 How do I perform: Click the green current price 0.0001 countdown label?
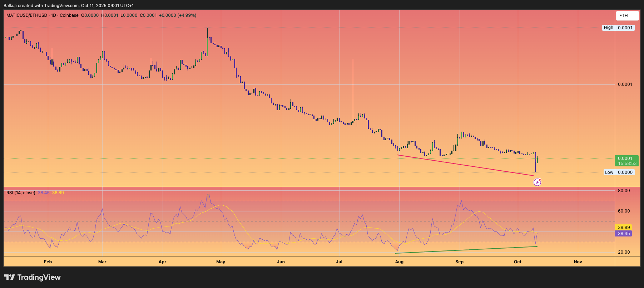pos(628,161)
